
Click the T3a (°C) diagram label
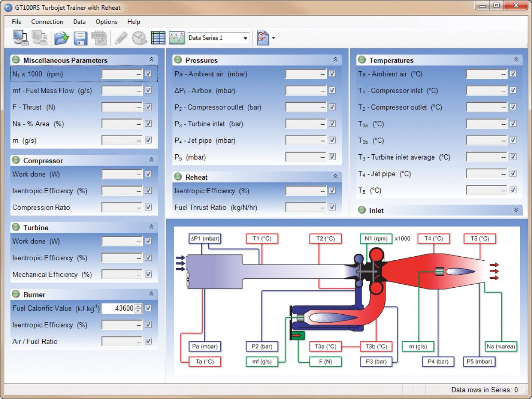(326, 347)
